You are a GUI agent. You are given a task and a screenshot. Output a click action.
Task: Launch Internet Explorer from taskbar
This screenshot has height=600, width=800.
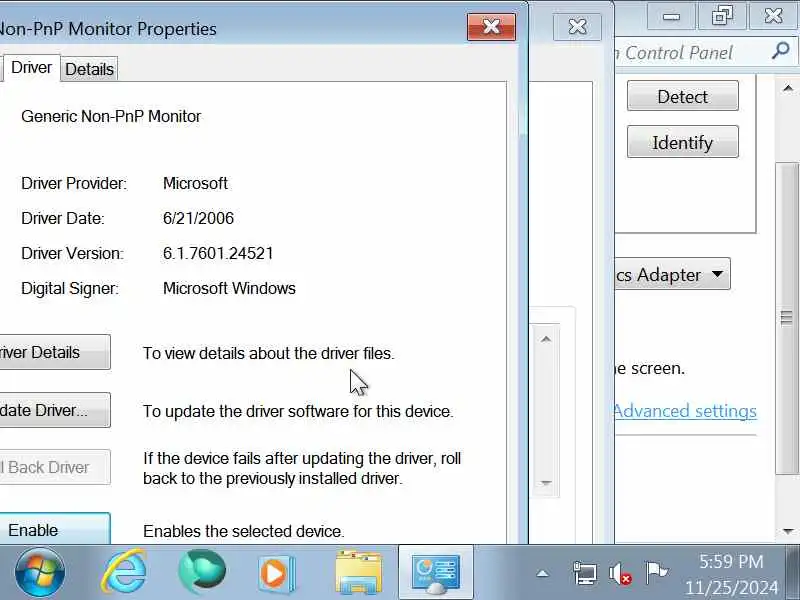tap(124, 572)
